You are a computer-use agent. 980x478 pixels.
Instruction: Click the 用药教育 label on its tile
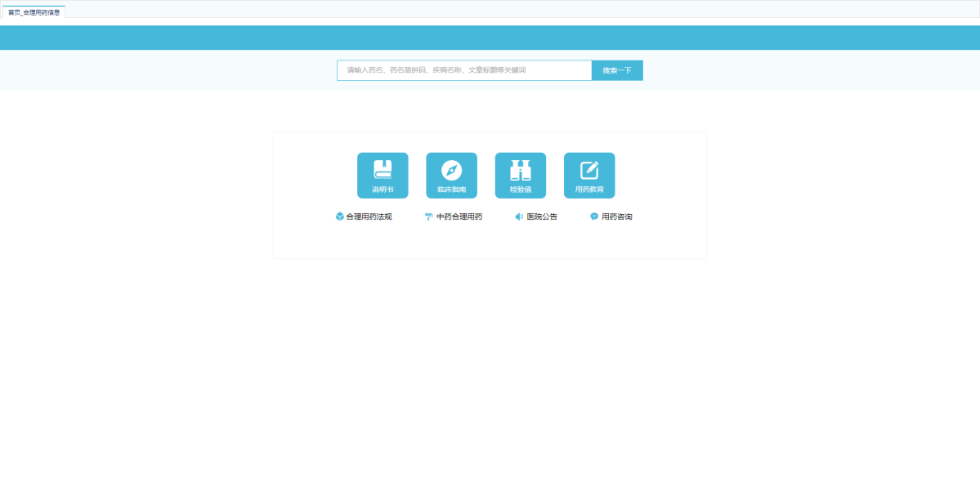(589, 190)
